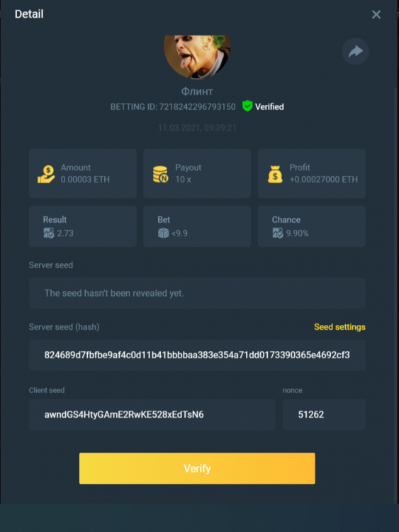Click the user avatar picture
Screen dimensions: 399x532
(x=197, y=57)
